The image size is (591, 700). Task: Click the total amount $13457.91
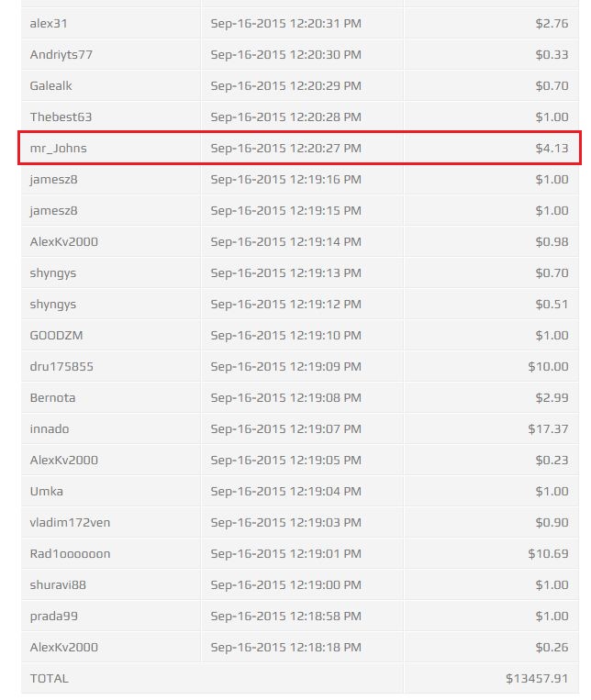click(x=537, y=678)
